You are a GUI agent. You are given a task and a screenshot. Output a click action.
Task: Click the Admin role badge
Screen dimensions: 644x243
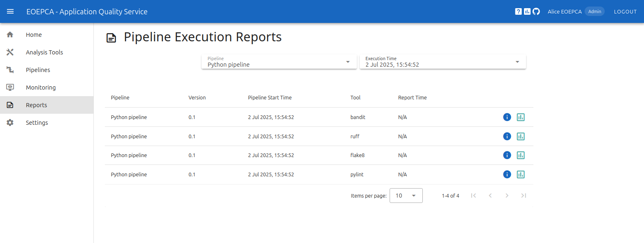(594, 11)
